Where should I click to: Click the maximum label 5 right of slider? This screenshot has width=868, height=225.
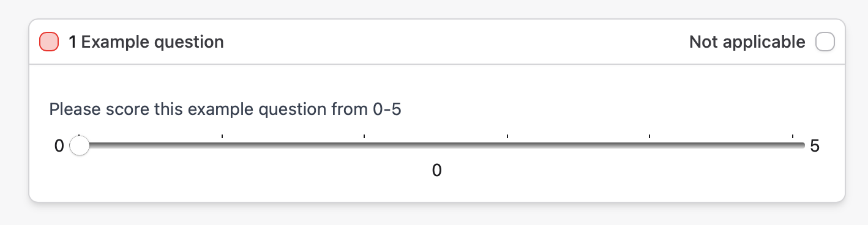click(814, 147)
